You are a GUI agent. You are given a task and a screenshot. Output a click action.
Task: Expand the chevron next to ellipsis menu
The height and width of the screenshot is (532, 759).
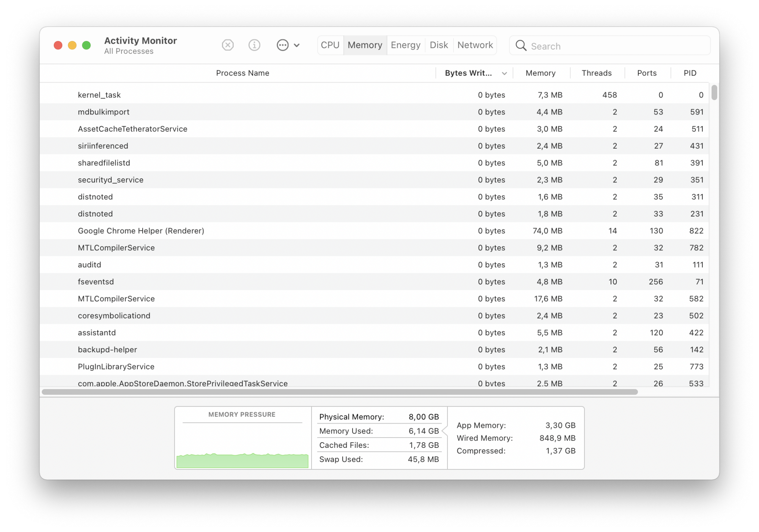point(297,46)
